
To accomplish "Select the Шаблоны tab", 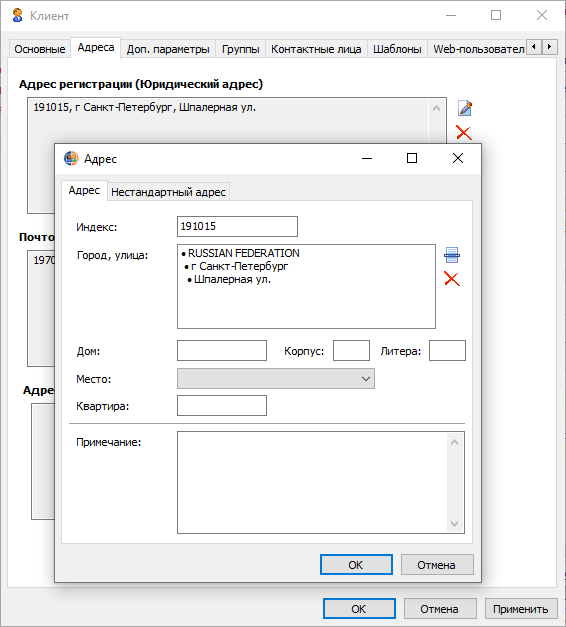I will pyautogui.click(x=397, y=49).
